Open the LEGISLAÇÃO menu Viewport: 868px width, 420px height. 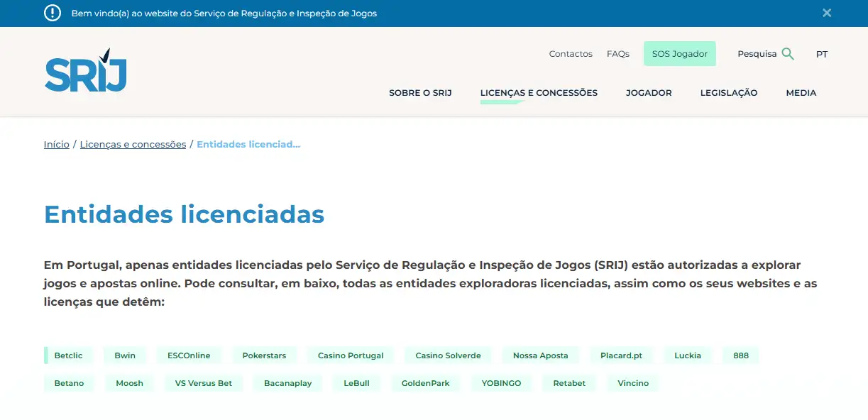(x=729, y=93)
